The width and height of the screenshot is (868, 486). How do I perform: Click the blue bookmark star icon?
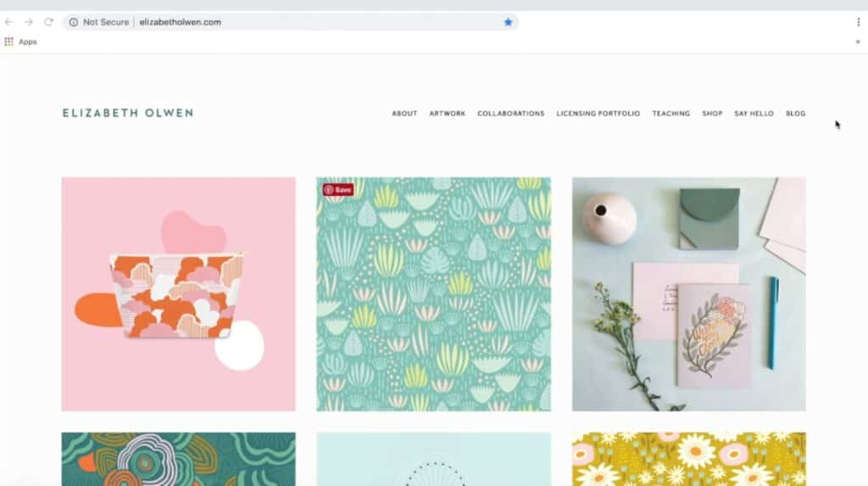pos(509,22)
